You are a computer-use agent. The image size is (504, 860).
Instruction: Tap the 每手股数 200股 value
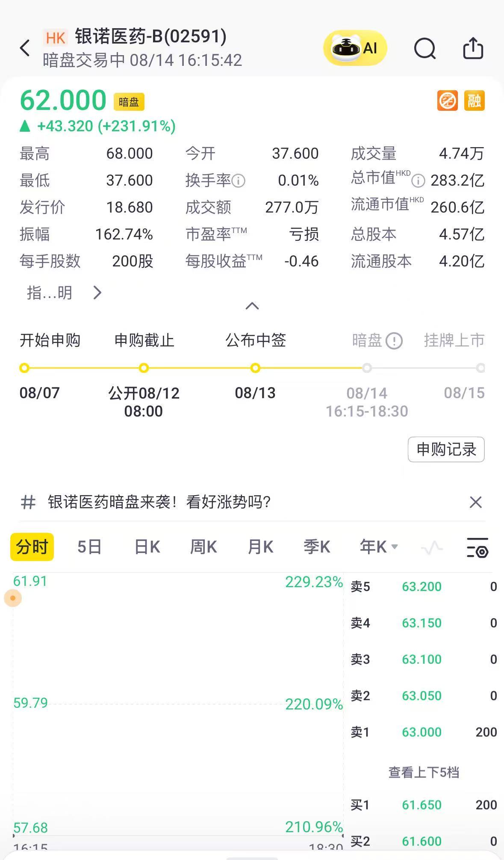coord(133,261)
